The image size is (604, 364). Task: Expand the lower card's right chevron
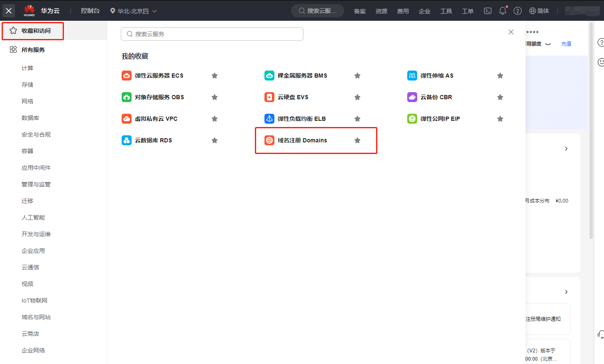click(566, 292)
